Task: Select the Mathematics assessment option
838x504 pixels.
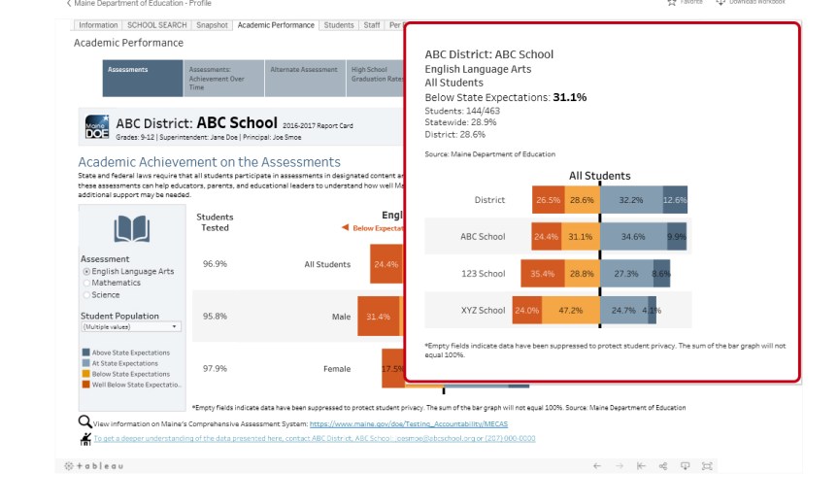Action: [x=86, y=283]
